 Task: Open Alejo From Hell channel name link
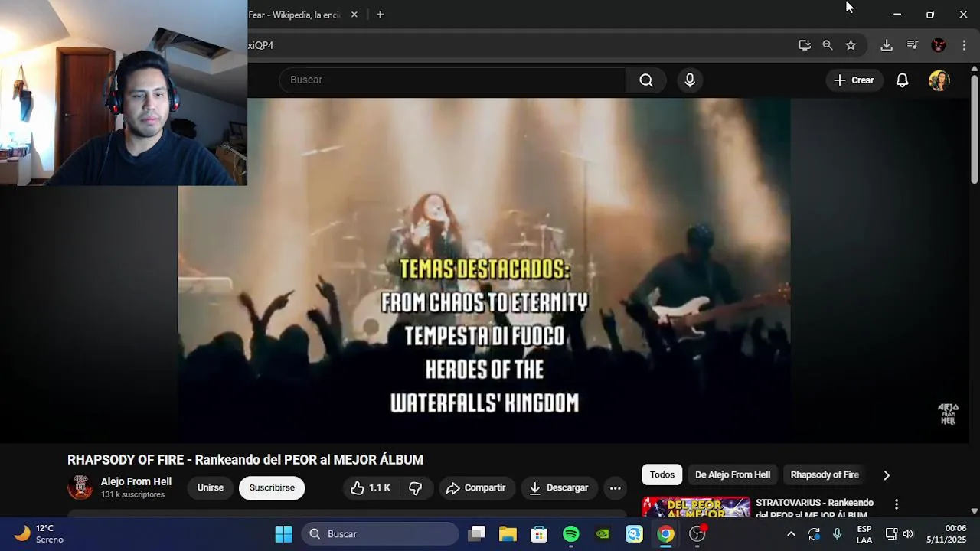coord(136,481)
